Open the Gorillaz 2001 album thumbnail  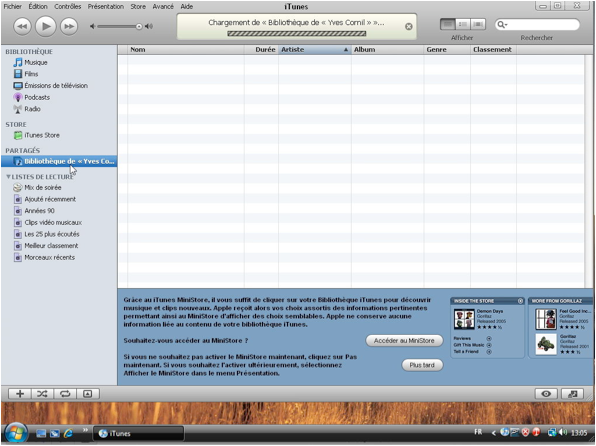546,344
